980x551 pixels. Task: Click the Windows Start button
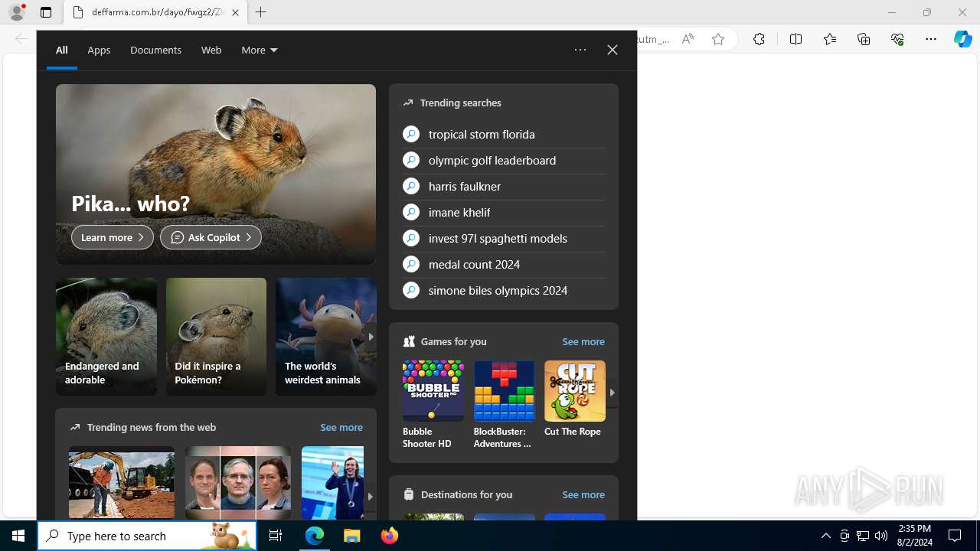pos(18,536)
